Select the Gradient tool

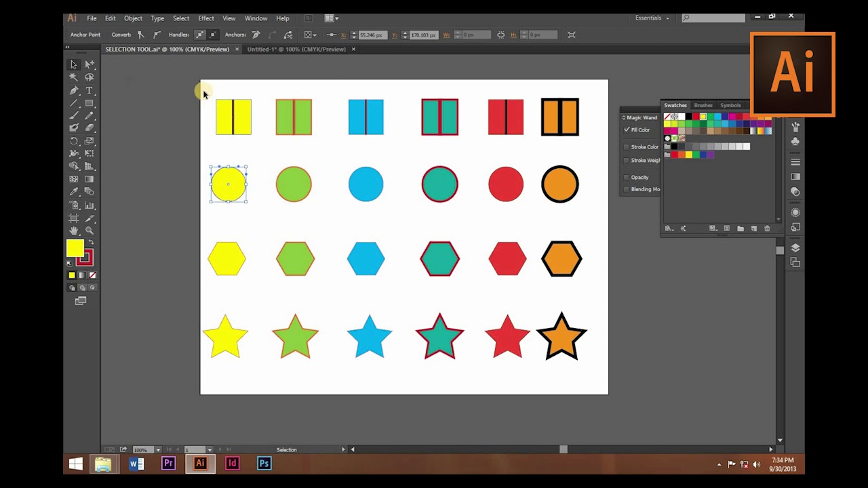[x=90, y=180]
